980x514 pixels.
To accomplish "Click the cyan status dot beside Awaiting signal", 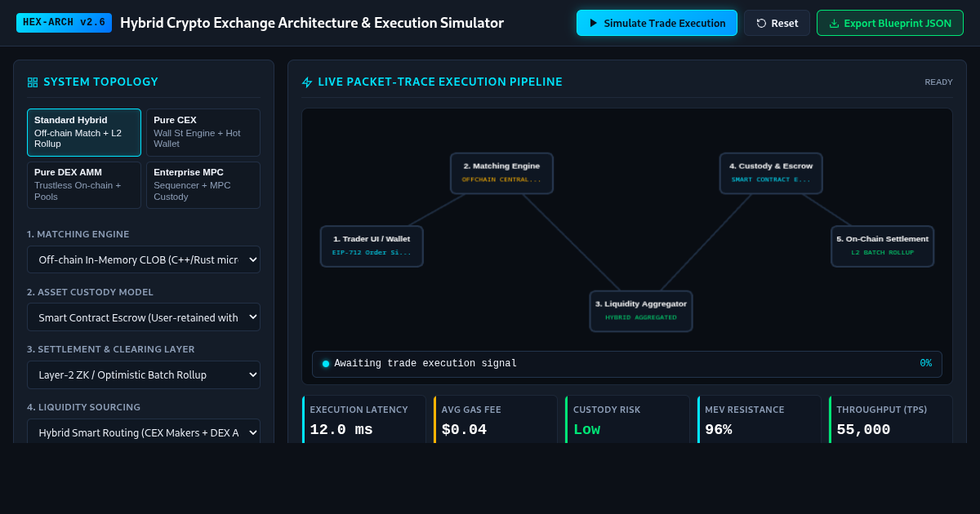I will pos(326,364).
